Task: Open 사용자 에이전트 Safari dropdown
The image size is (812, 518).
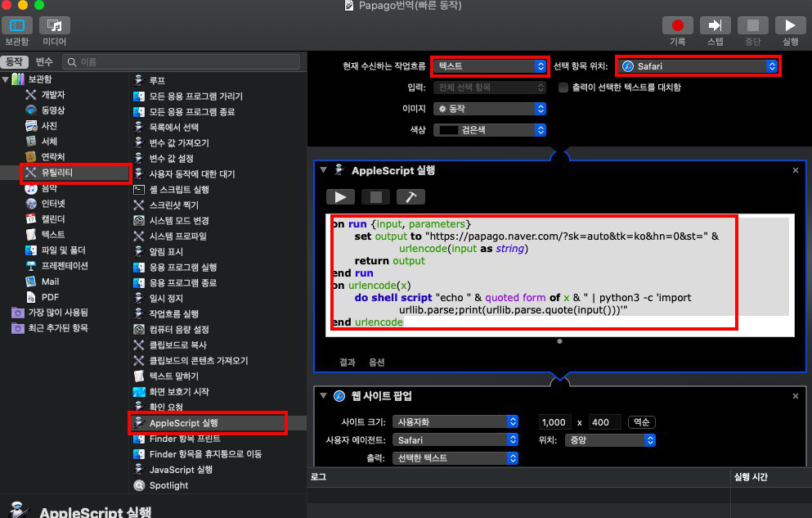Action: click(x=455, y=439)
